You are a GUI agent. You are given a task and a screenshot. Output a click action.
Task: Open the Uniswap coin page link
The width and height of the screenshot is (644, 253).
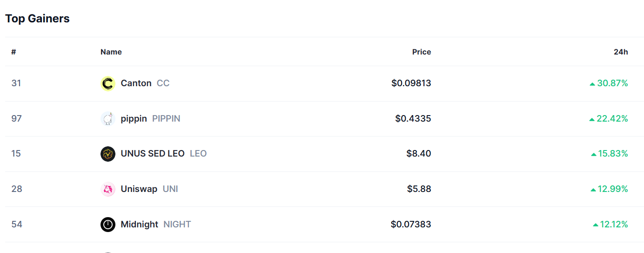139,189
